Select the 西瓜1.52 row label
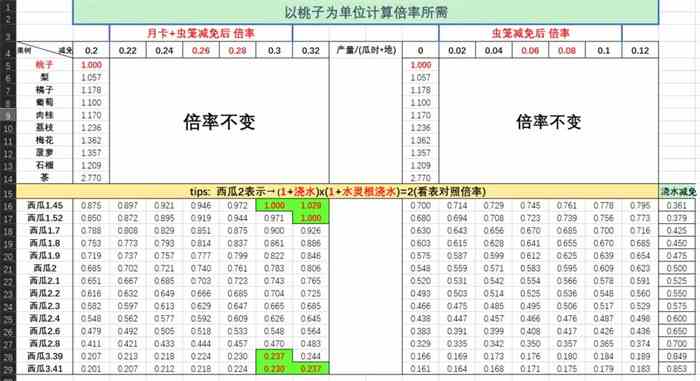The height and width of the screenshot is (381, 700). [x=45, y=218]
